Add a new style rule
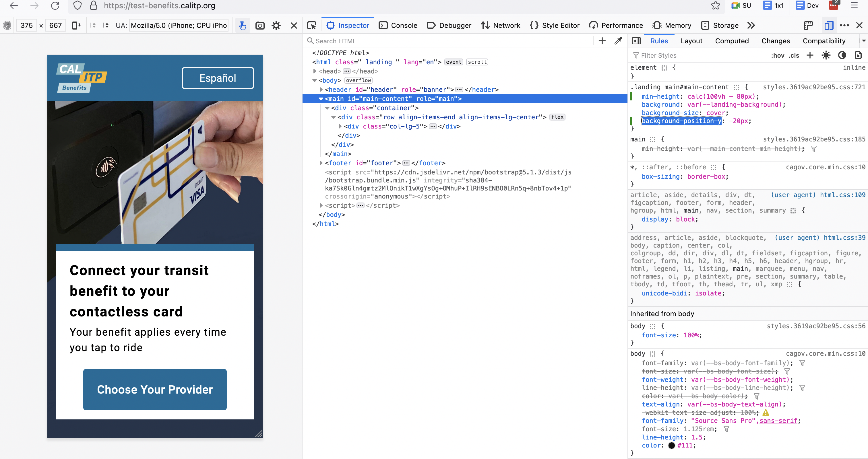Screen dimensions: 868x459 [x=810, y=55]
